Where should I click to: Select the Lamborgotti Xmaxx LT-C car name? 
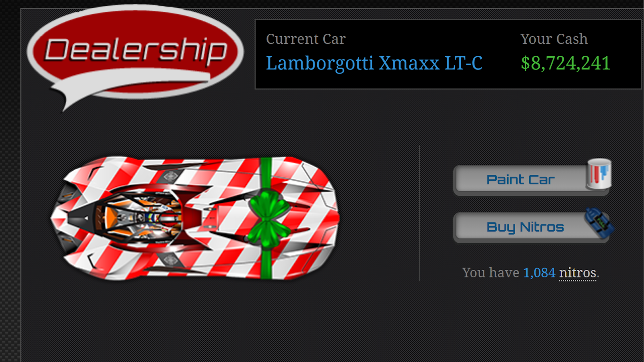coord(374,63)
